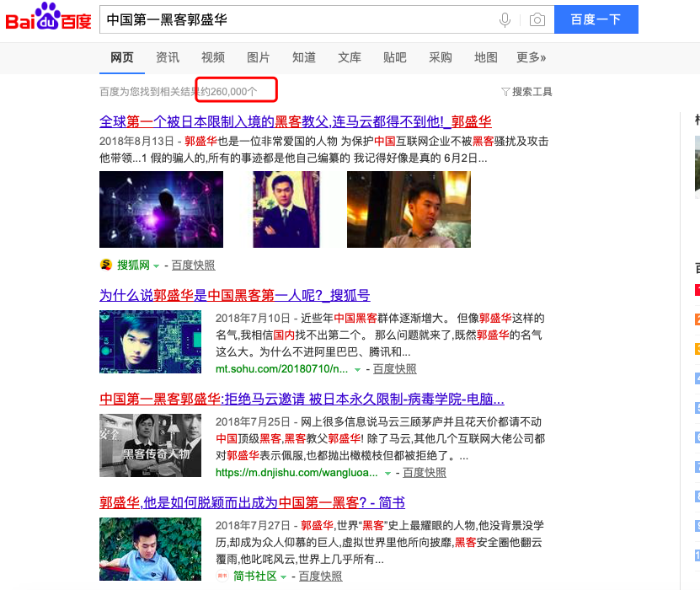The width and height of the screenshot is (700, 590).
Task: Click the 百度一下 search button
Action: 596,19
